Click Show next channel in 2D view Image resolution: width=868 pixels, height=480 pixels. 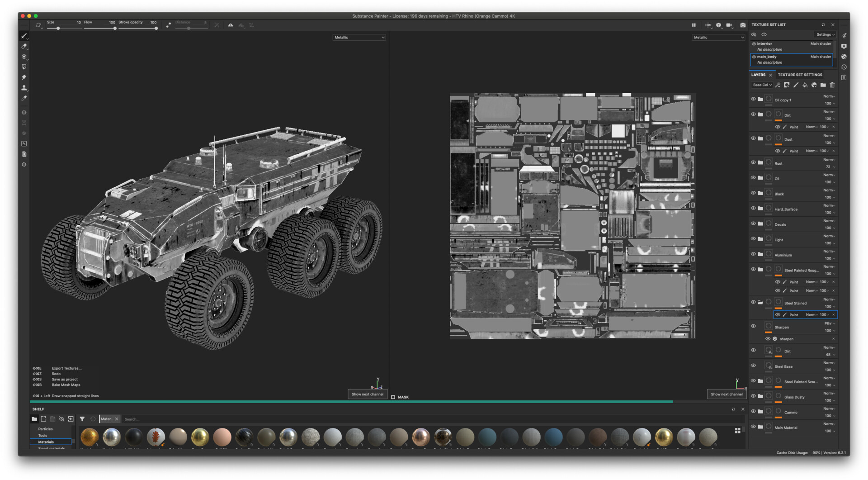[726, 394]
